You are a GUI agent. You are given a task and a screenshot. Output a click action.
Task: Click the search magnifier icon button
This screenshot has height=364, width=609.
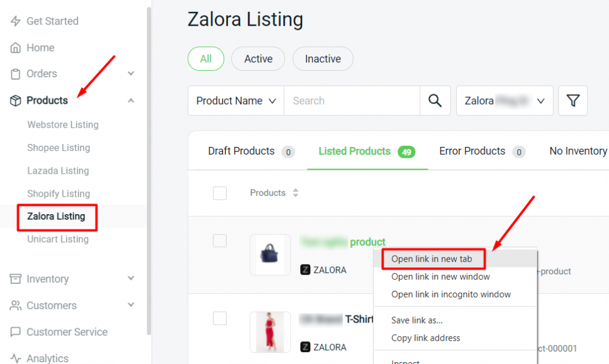pos(435,101)
